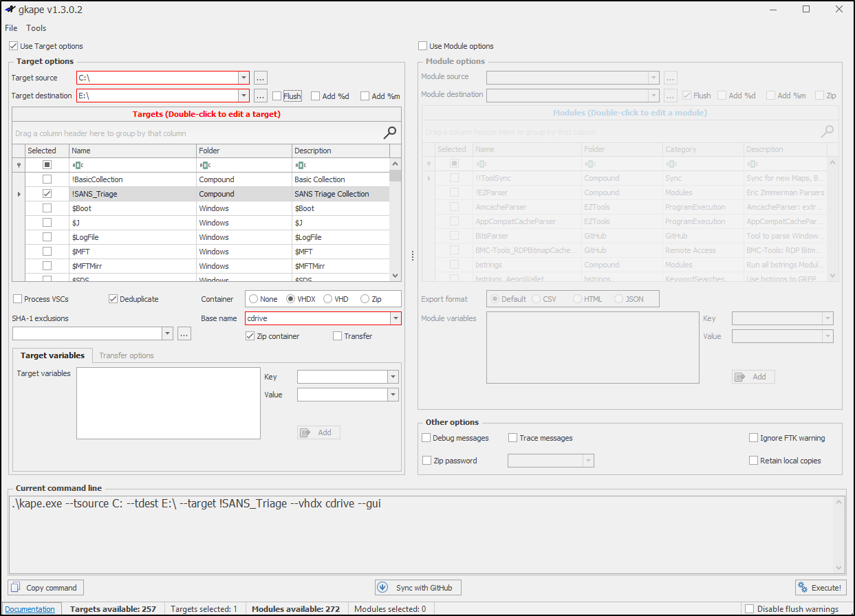The width and height of the screenshot is (855, 616).
Task: Sort targets by Name column header
Action: click(x=132, y=151)
